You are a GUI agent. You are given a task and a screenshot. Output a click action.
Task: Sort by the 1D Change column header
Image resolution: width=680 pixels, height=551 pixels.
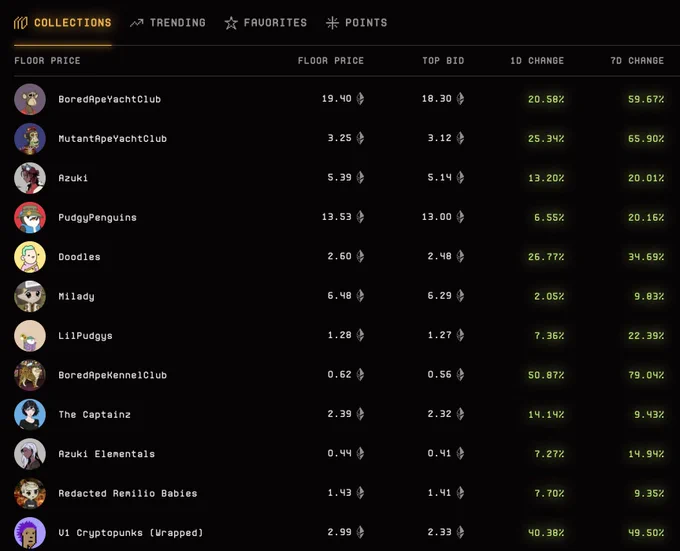click(537, 61)
